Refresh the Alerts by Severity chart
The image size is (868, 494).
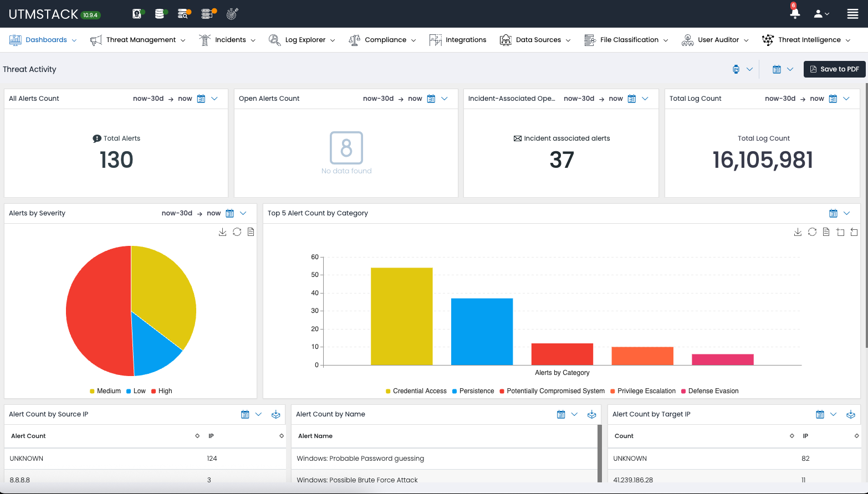pyautogui.click(x=237, y=232)
